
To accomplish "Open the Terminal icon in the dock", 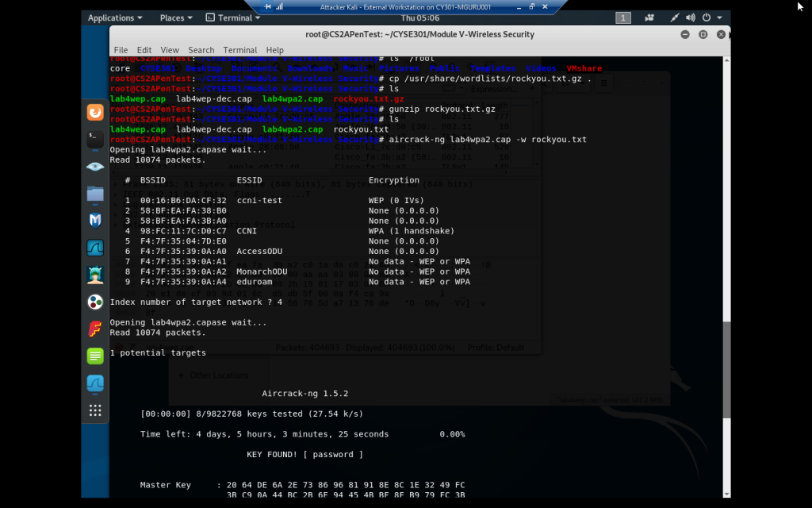I will pos(95,140).
